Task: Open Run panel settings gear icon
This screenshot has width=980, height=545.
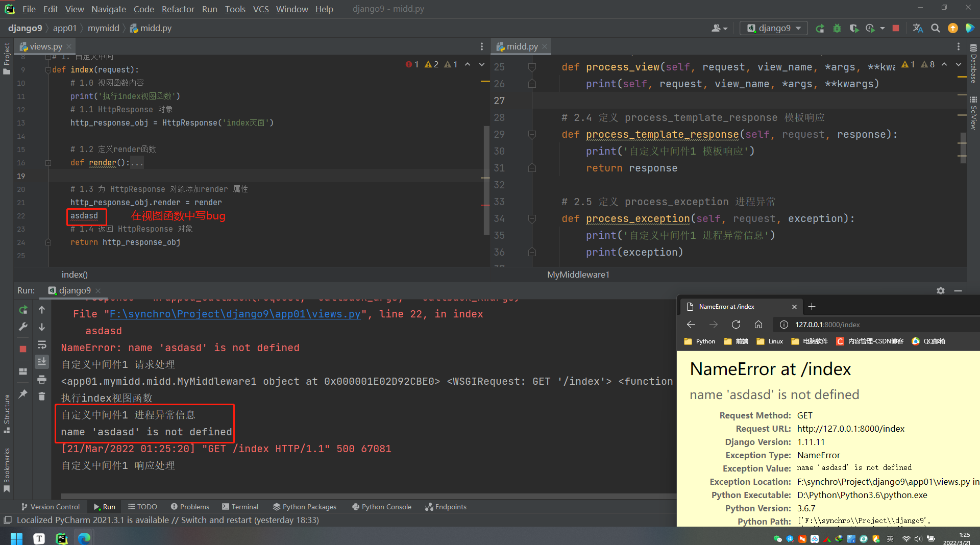Action: (941, 290)
